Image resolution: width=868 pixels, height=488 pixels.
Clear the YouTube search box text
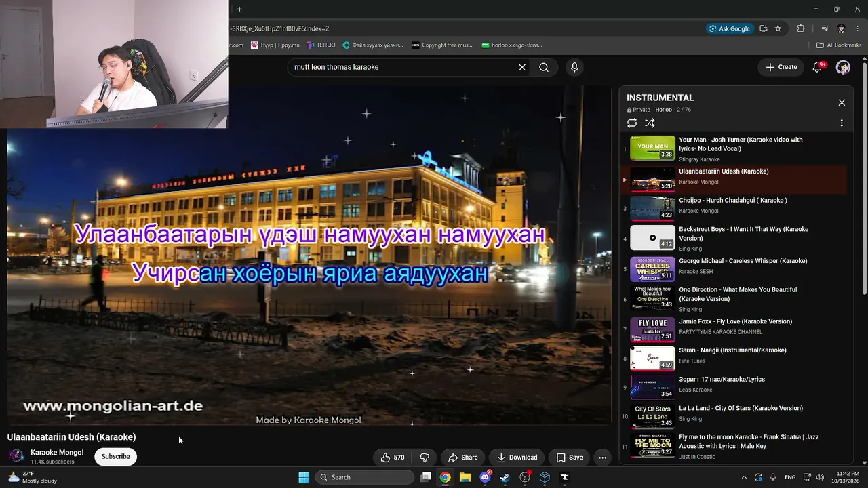pyautogui.click(x=522, y=67)
